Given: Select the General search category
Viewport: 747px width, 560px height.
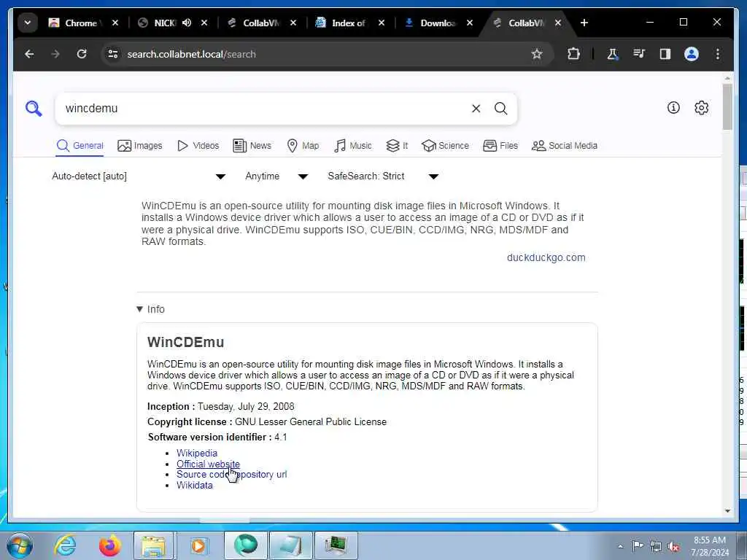Looking at the screenshot, I should pos(80,146).
